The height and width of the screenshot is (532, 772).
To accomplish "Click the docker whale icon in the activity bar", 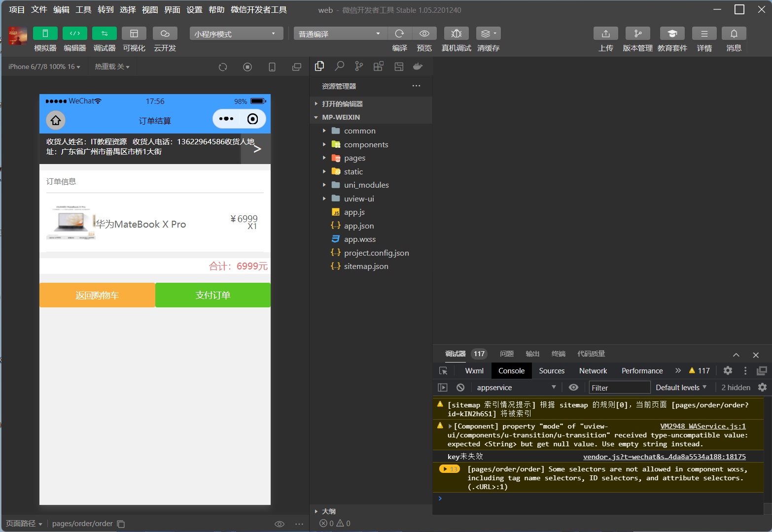I will (x=418, y=66).
